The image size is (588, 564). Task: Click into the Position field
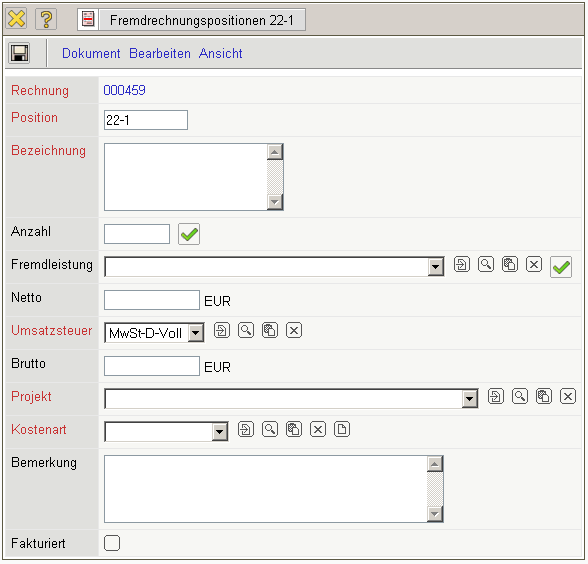[146, 120]
